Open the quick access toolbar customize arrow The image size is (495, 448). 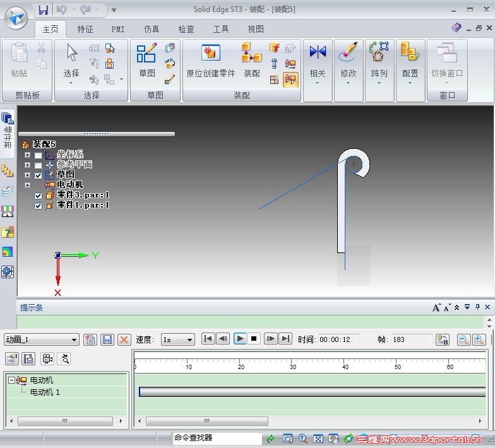(x=114, y=10)
